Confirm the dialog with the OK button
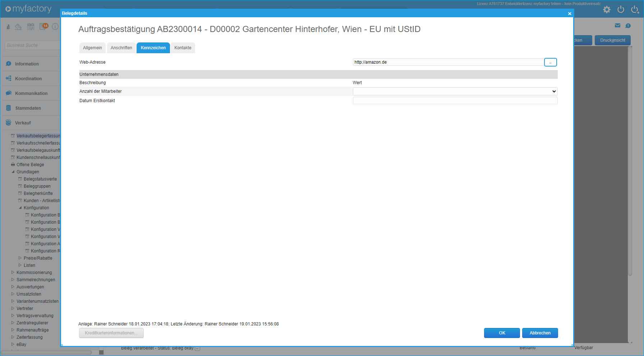644x356 pixels. tap(502, 333)
